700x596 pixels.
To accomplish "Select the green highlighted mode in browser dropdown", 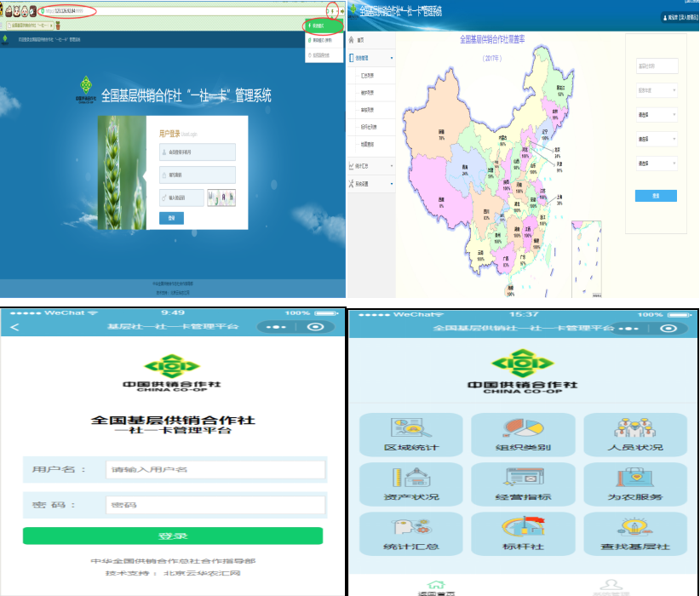I will click(323, 26).
